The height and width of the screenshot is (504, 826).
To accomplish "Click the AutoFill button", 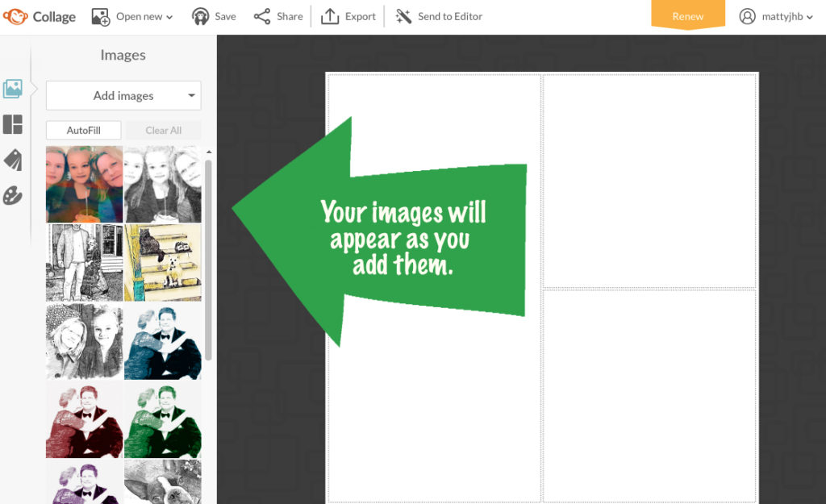I will pyautogui.click(x=83, y=130).
